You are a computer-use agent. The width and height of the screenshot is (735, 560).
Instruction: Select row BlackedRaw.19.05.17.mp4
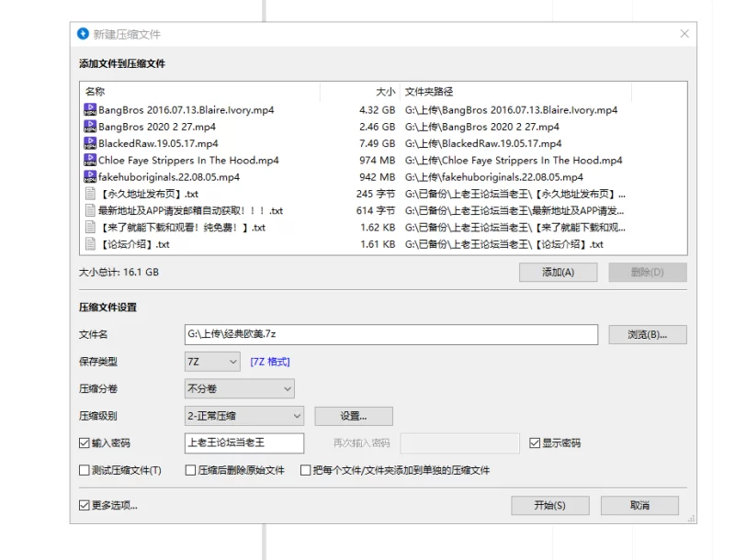(x=383, y=143)
